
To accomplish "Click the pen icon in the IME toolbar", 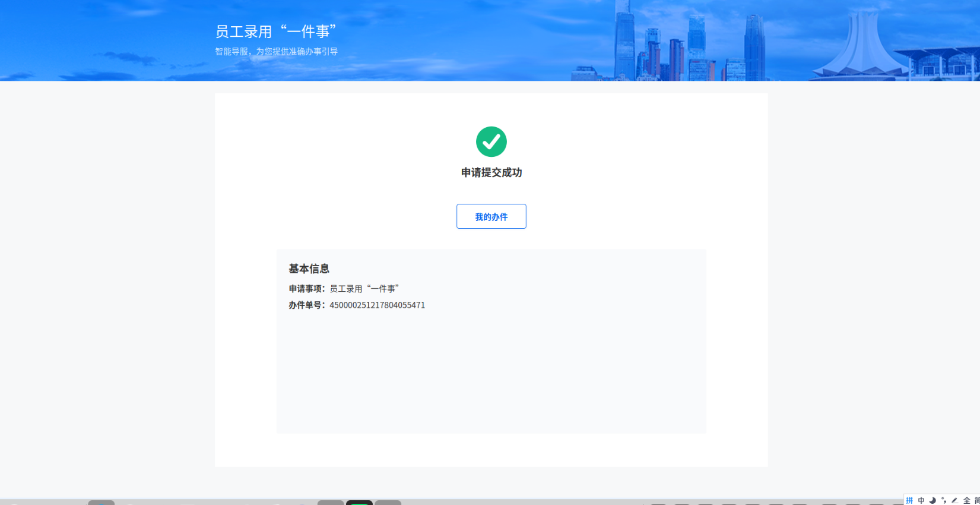I will tap(954, 500).
